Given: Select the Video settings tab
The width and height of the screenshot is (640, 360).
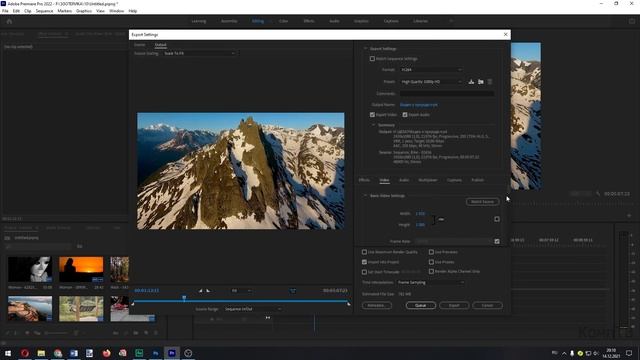Looking at the screenshot, I should [384, 180].
